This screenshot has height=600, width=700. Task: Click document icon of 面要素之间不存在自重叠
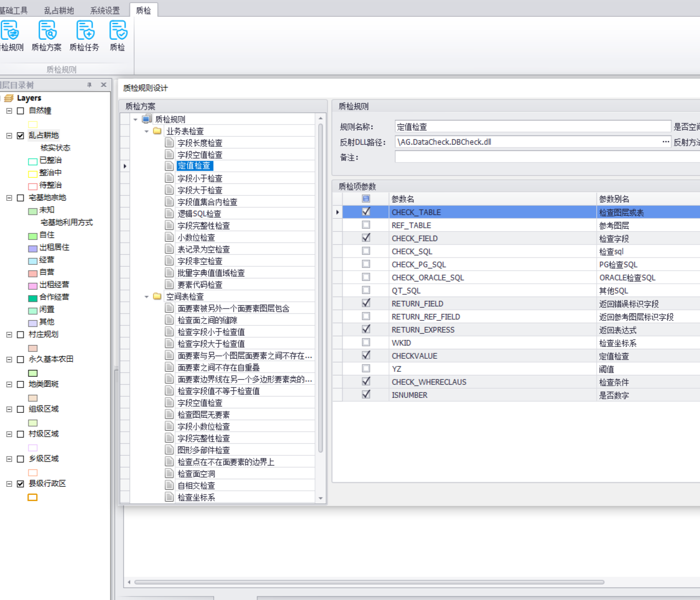click(x=169, y=367)
